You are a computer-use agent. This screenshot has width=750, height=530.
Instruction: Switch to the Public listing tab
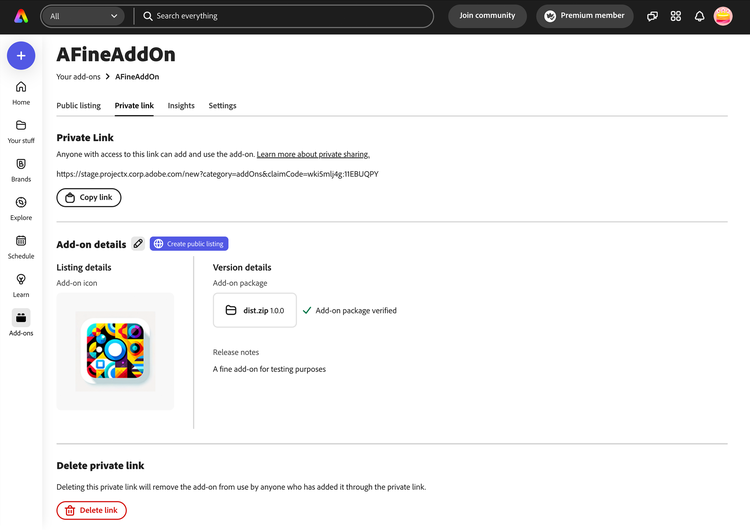tap(78, 105)
